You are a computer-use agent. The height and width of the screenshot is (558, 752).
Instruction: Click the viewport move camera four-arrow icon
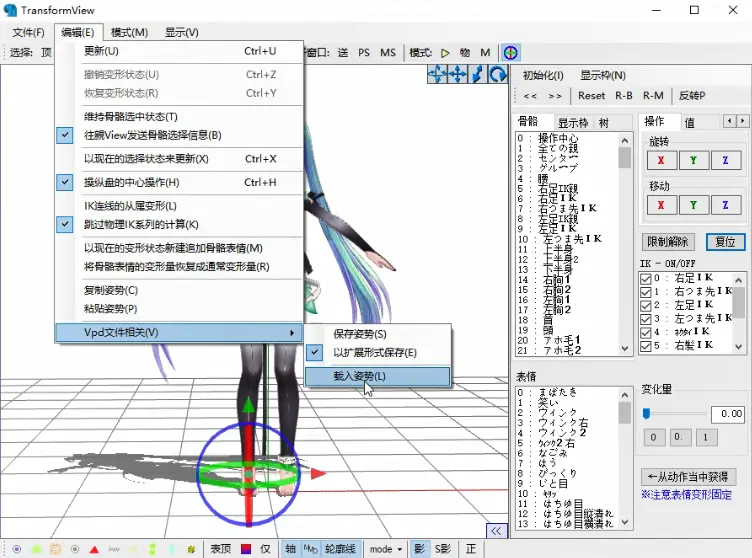tap(458, 74)
